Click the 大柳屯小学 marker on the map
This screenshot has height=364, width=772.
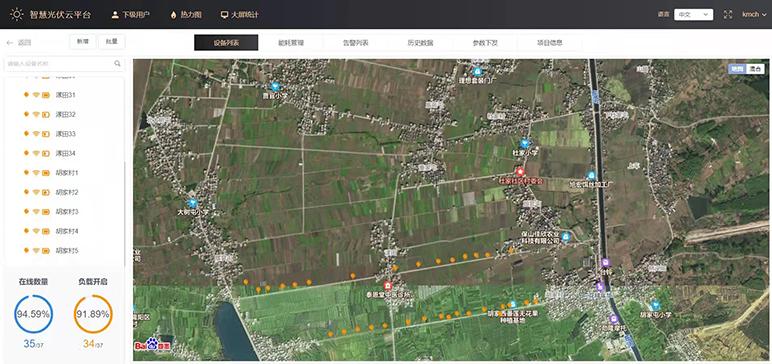coord(193,203)
